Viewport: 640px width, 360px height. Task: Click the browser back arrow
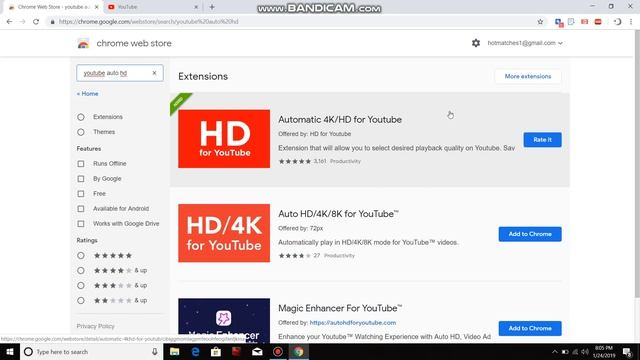tap(9, 22)
